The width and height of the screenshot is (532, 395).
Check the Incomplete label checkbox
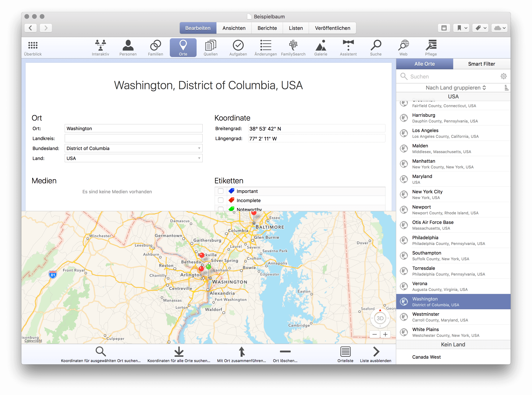[221, 200]
